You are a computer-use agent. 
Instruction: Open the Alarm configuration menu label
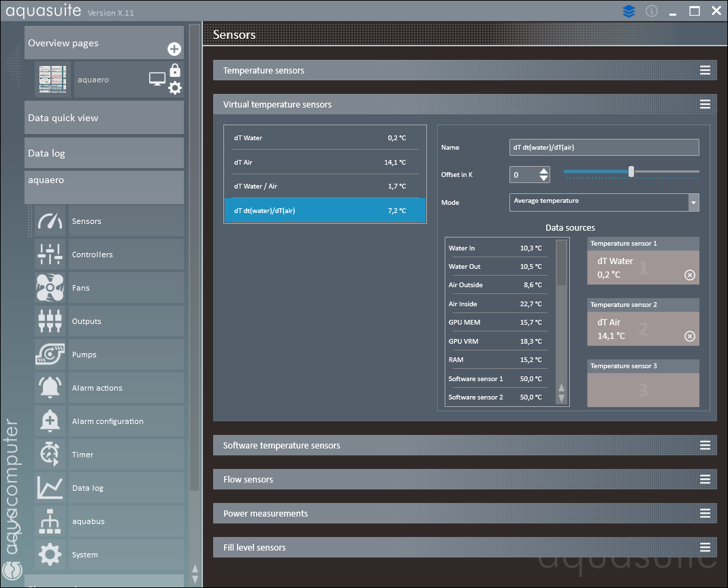pos(108,421)
